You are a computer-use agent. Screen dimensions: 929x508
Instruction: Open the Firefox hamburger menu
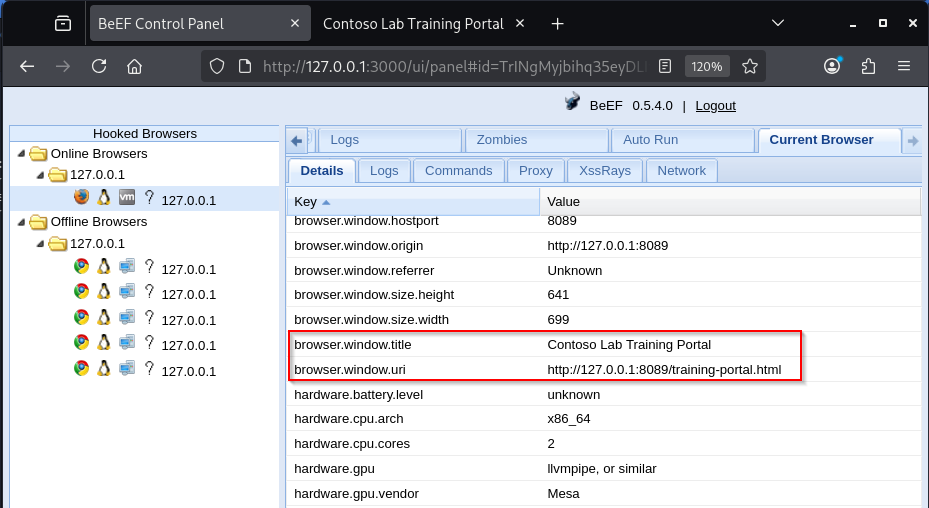click(x=904, y=66)
